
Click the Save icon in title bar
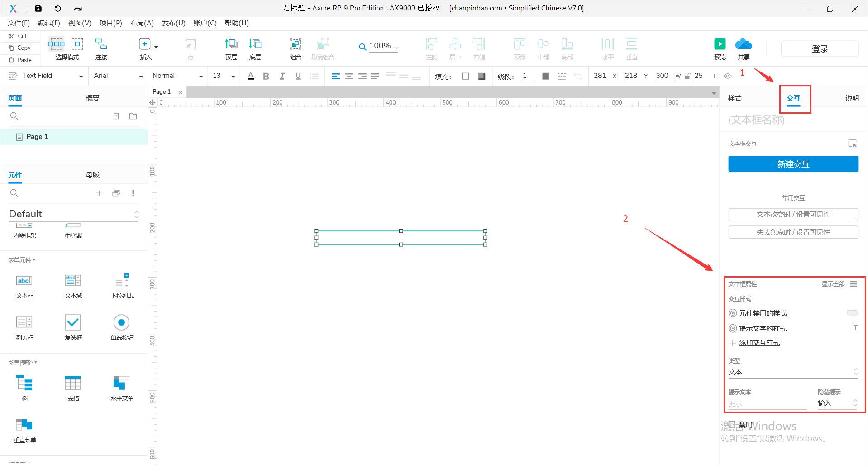[38, 8]
